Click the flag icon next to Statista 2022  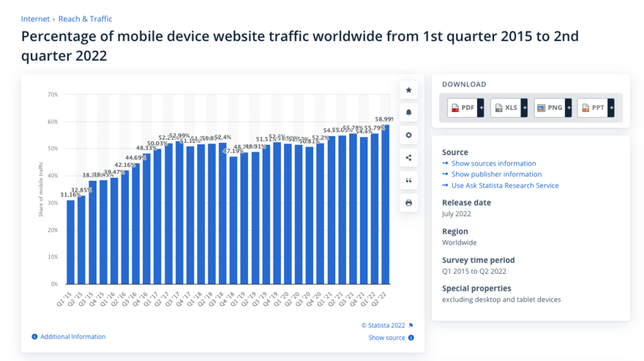coord(411,325)
